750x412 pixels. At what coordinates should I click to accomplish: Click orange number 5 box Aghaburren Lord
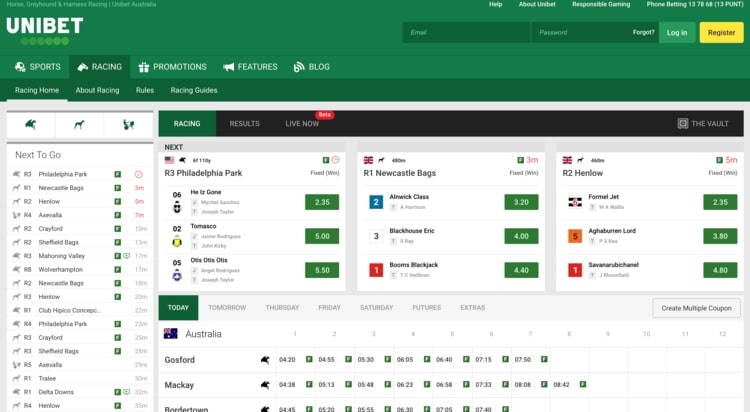(x=575, y=236)
